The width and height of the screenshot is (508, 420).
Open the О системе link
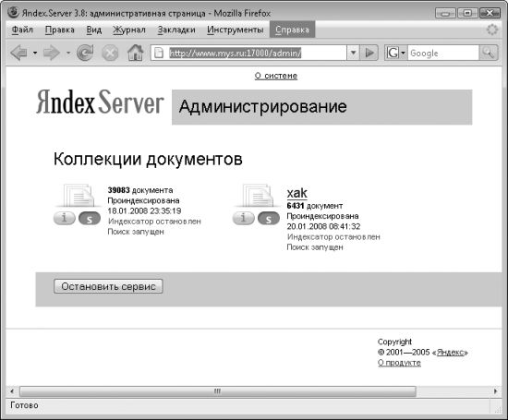pyautogui.click(x=276, y=76)
